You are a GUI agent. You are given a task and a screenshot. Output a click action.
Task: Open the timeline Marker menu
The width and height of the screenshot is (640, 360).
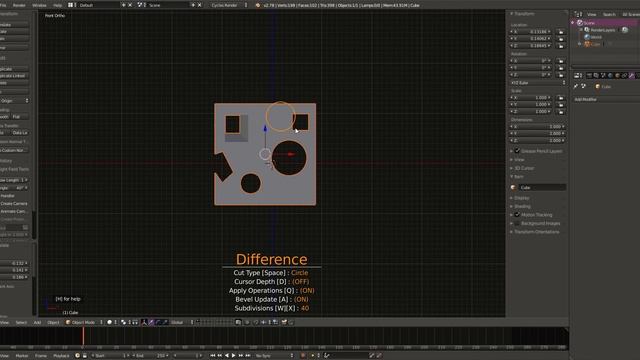click(22, 356)
